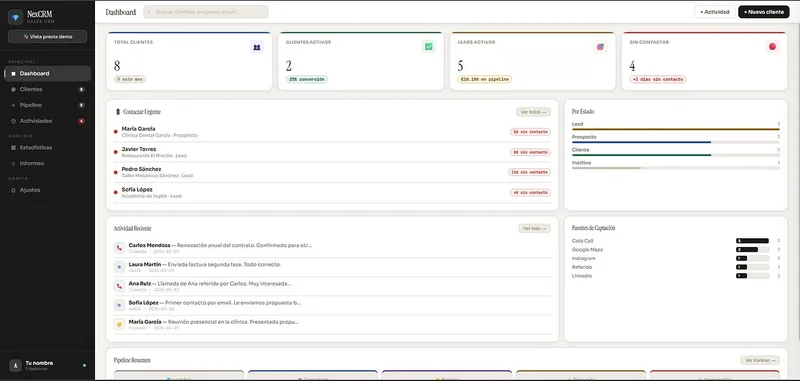Open Informes in the sidebar

click(47, 163)
